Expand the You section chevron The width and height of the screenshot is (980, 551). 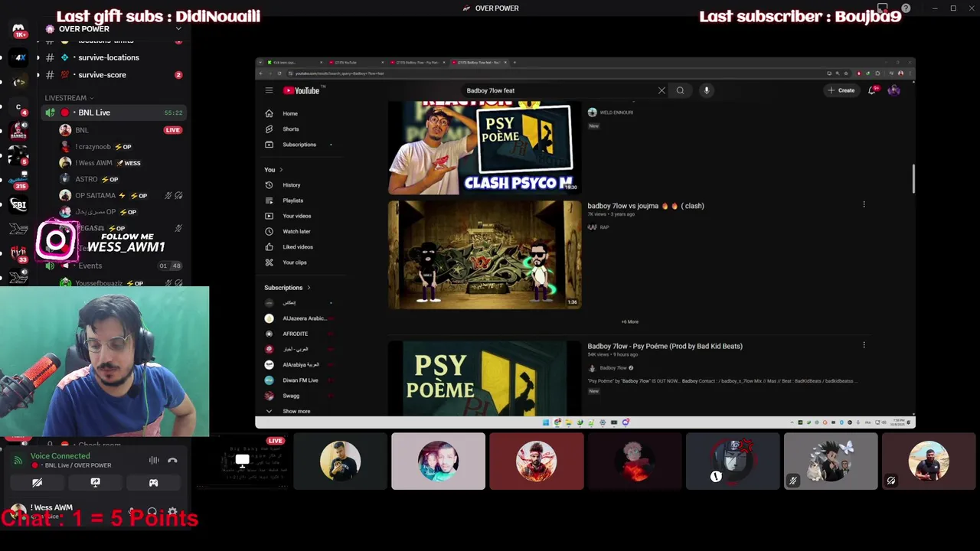coord(281,169)
